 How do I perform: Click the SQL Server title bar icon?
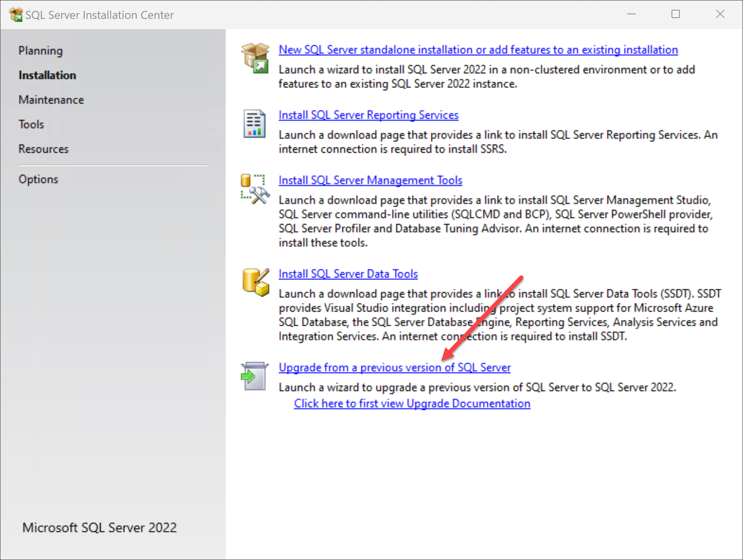point(16,15)
